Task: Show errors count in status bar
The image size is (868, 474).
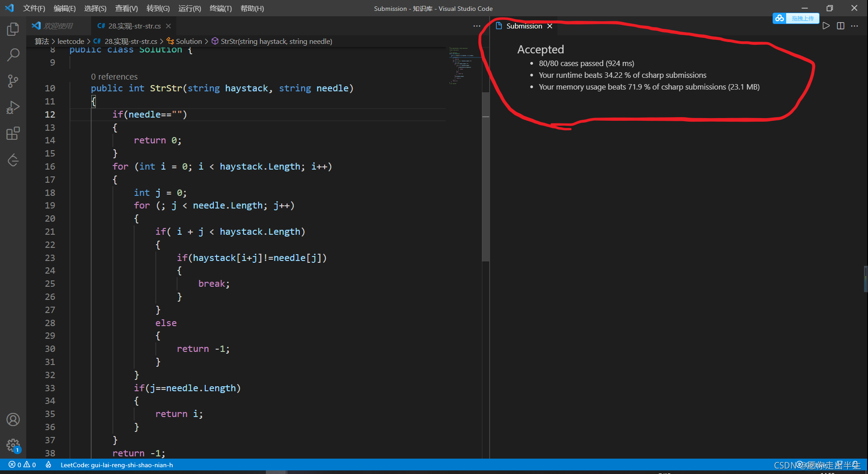Action: [15, 465]
